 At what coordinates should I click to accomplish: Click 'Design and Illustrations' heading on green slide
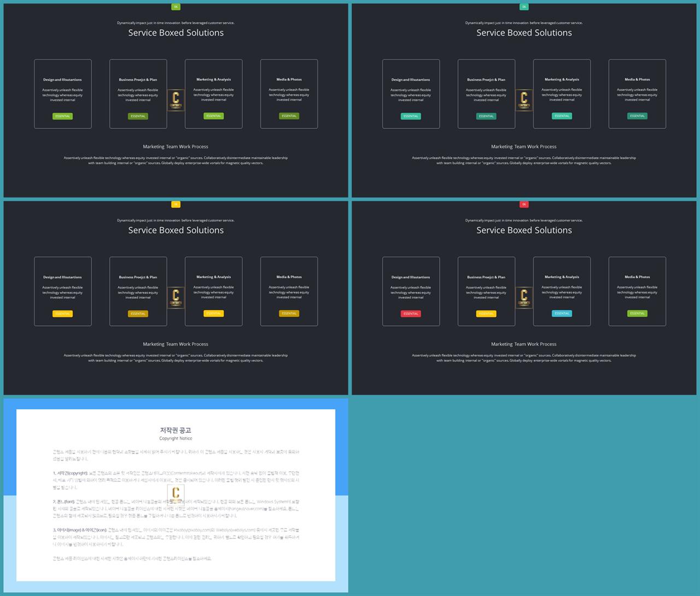(62, 80)
